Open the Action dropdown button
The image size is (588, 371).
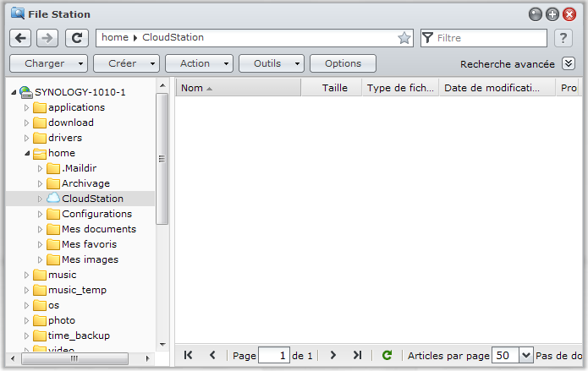coord(200,63)
